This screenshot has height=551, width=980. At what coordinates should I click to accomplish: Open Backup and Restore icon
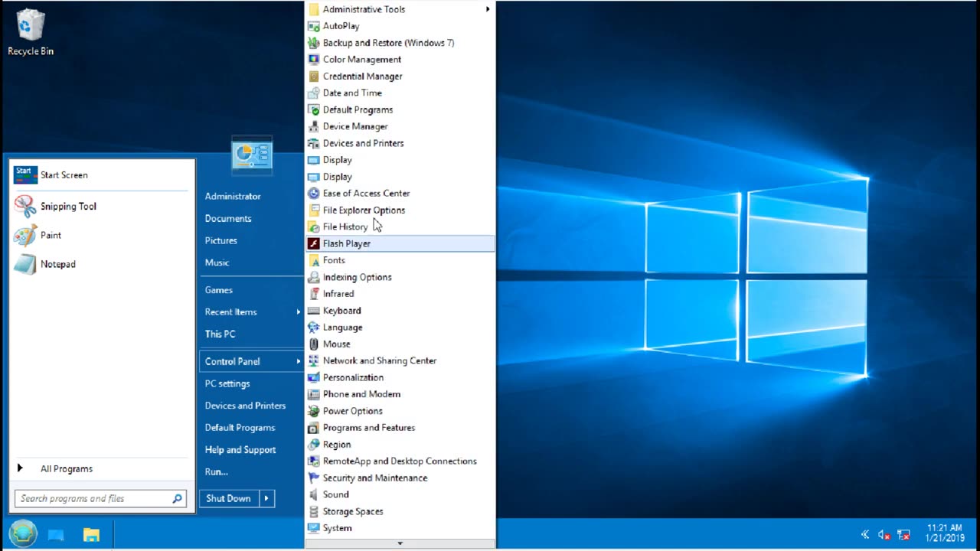313,43
